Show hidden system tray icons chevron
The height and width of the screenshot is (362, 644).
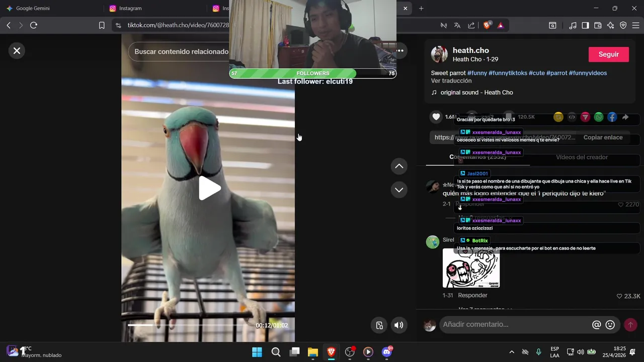click(x=512, y=352)
